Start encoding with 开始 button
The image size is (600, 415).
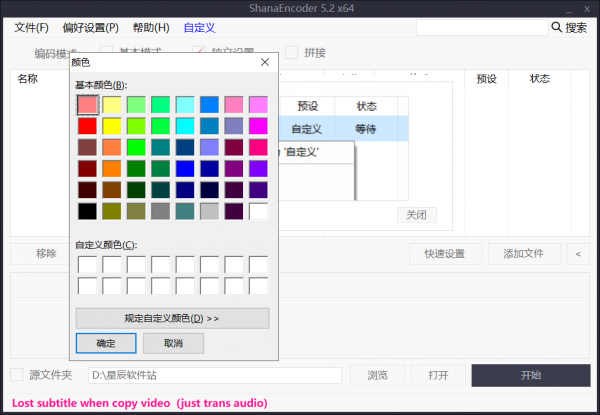pos(531,375)
